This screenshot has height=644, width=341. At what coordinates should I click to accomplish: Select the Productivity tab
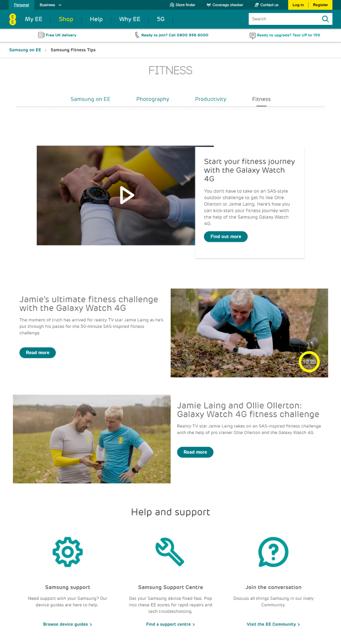(x=211, y=99)
